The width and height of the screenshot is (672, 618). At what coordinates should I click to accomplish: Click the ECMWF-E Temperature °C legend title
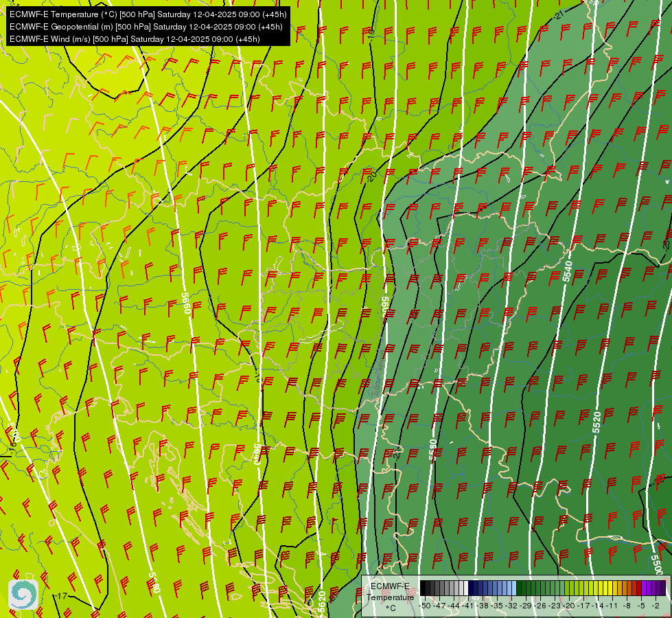(391, 597)
